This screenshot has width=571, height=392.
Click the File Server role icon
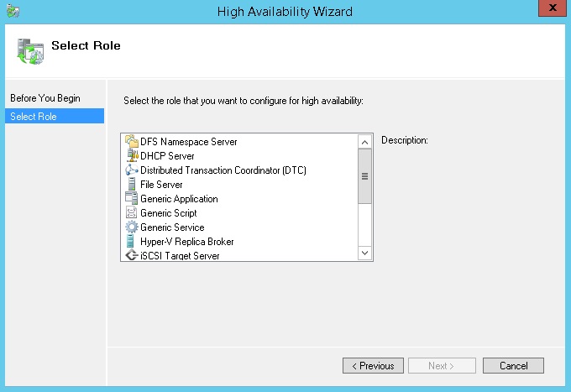tap(132, 184)
